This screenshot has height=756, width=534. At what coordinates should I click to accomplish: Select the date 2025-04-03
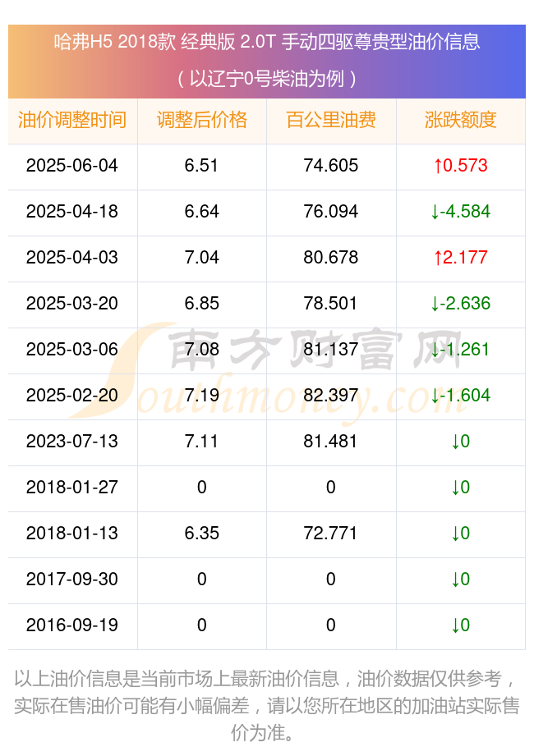click(x=71, y=258)
